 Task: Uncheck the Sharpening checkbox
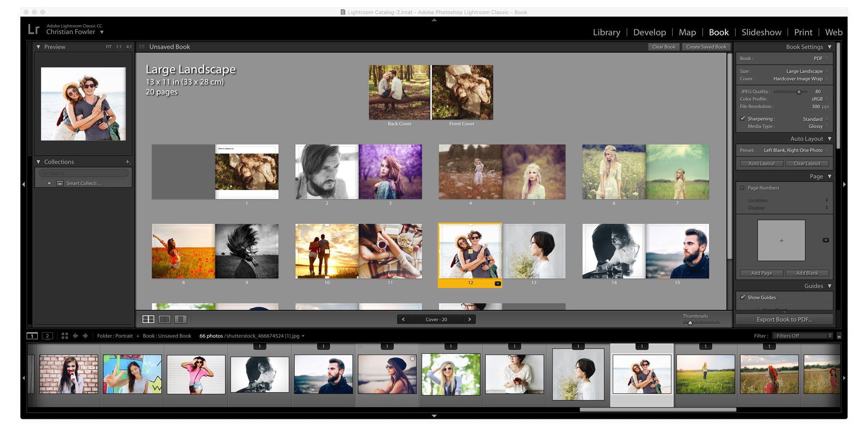(743, 118)
